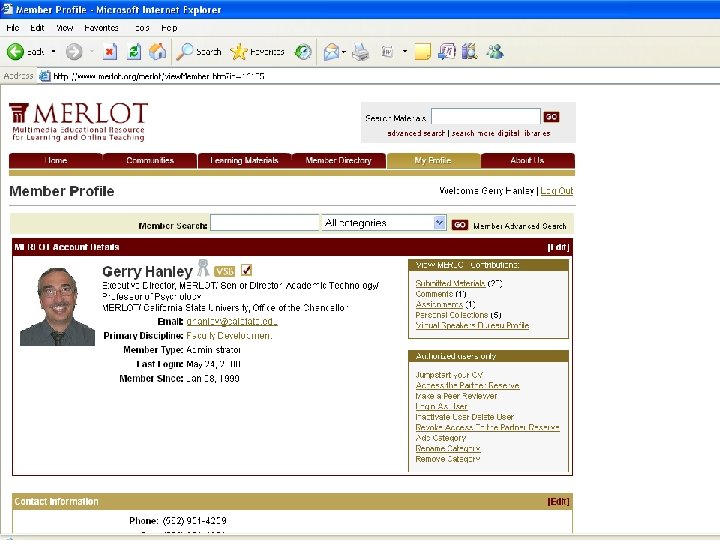Switch to the Member Directory tab
720x540 pixels.
click(x=338, y=161)
